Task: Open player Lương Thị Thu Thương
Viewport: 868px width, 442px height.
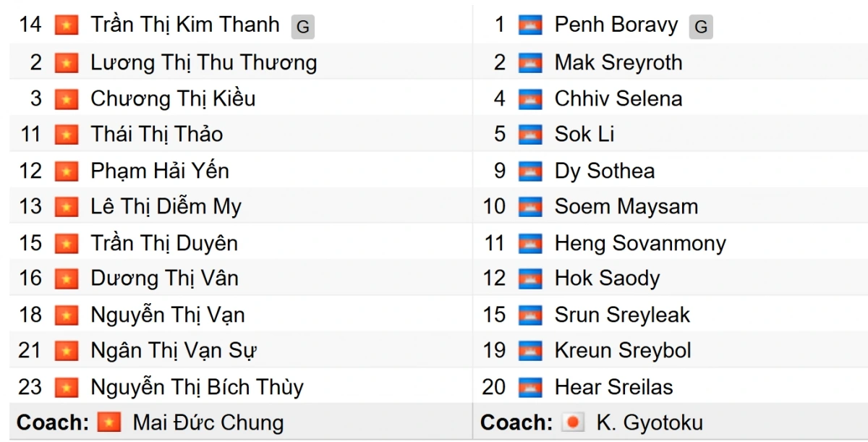Action: click(x=204, y=63)
